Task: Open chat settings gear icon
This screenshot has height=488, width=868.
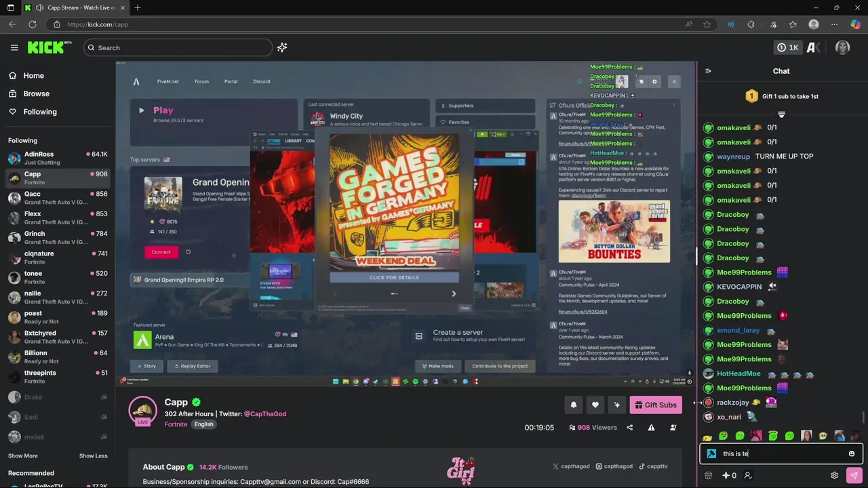Action: tap(834, 476)
